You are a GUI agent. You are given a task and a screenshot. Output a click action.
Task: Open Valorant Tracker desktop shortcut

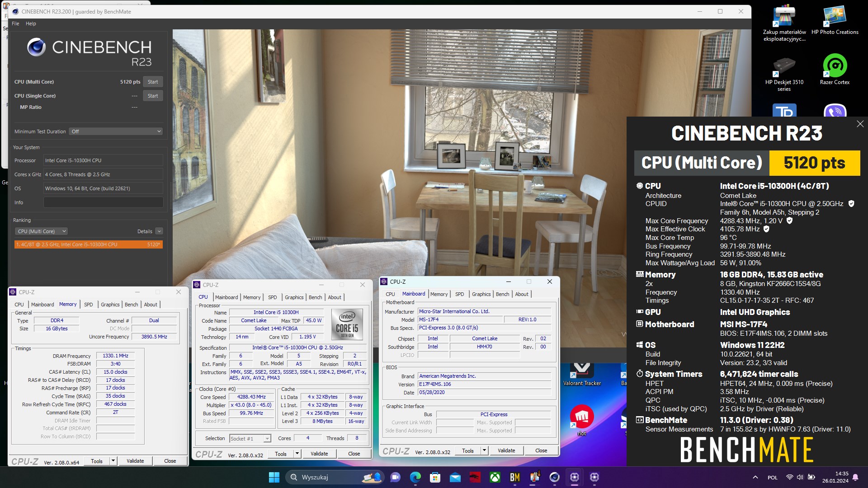[582, 375]
